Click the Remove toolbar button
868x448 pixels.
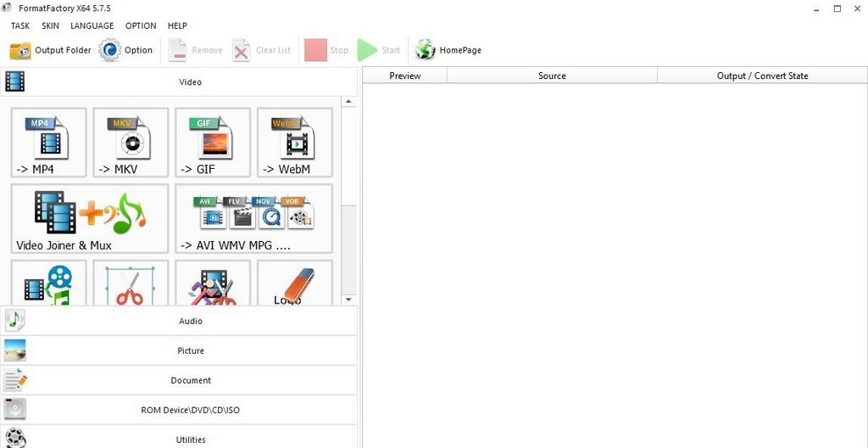196,50
